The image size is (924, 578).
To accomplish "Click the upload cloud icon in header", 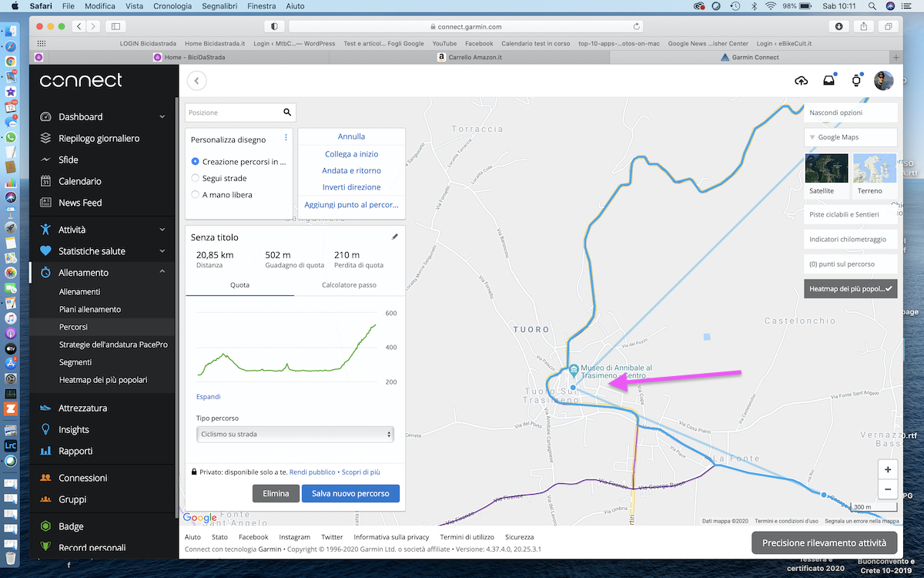I will 801,81.
